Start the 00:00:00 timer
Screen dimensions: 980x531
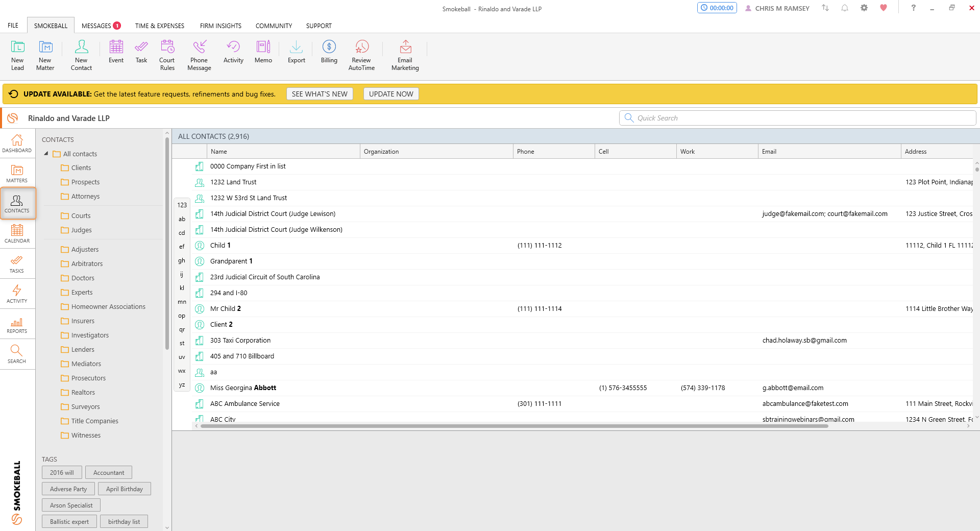717,8
